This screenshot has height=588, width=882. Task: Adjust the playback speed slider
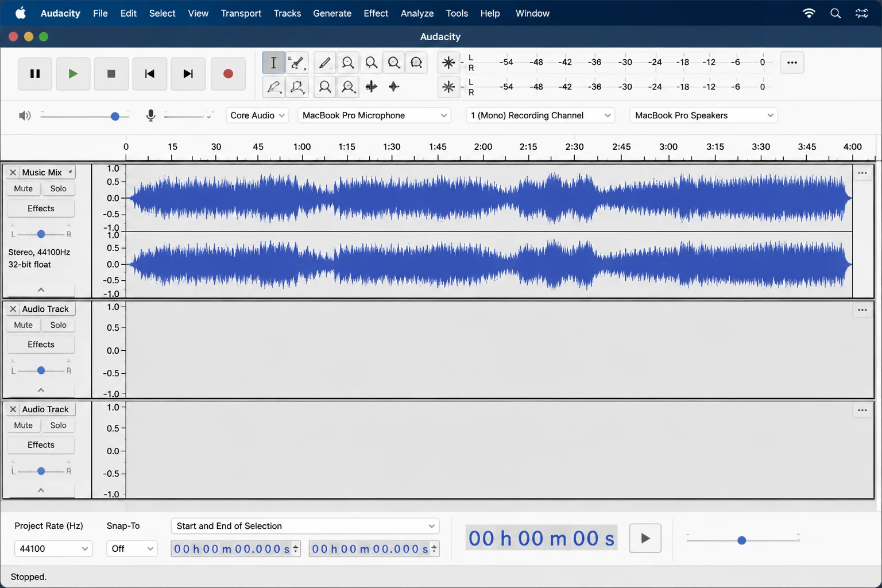click(743, 540)
